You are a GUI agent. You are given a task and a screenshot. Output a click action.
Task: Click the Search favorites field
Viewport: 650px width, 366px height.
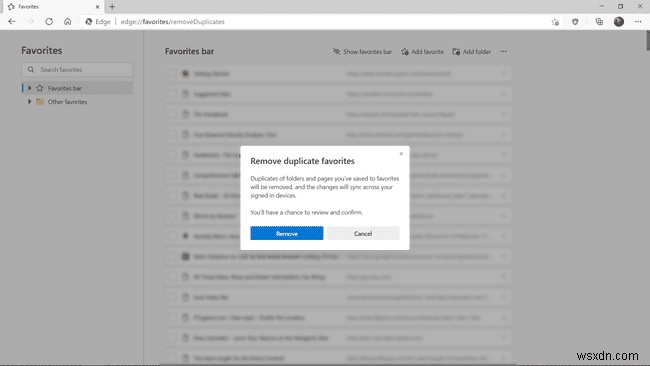pos(77,70)
